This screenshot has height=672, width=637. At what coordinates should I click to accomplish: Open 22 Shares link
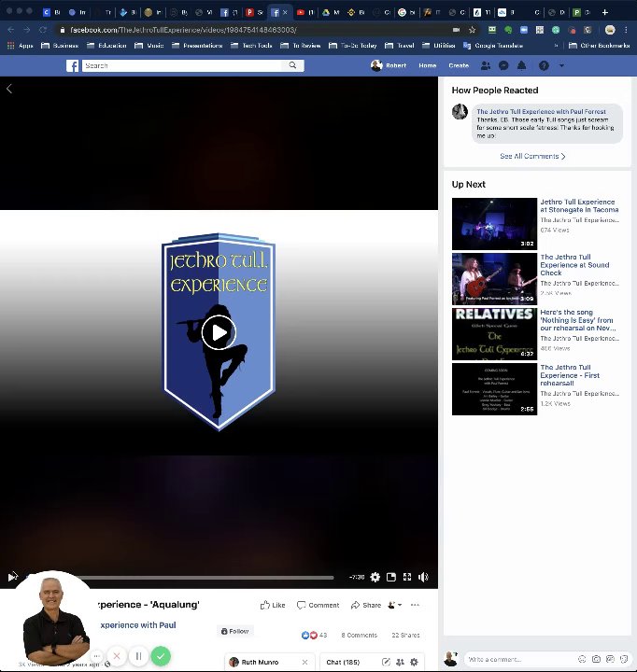405,635
